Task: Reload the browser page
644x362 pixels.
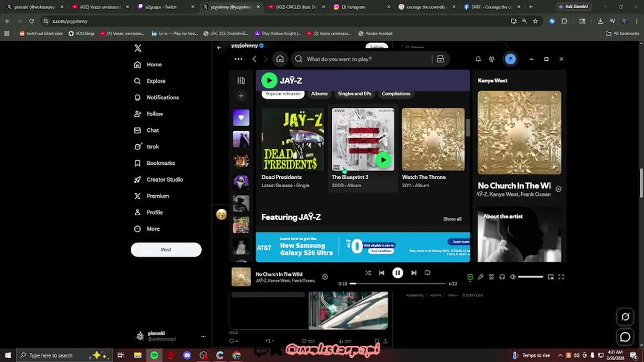Action: [x=31, y=21]
